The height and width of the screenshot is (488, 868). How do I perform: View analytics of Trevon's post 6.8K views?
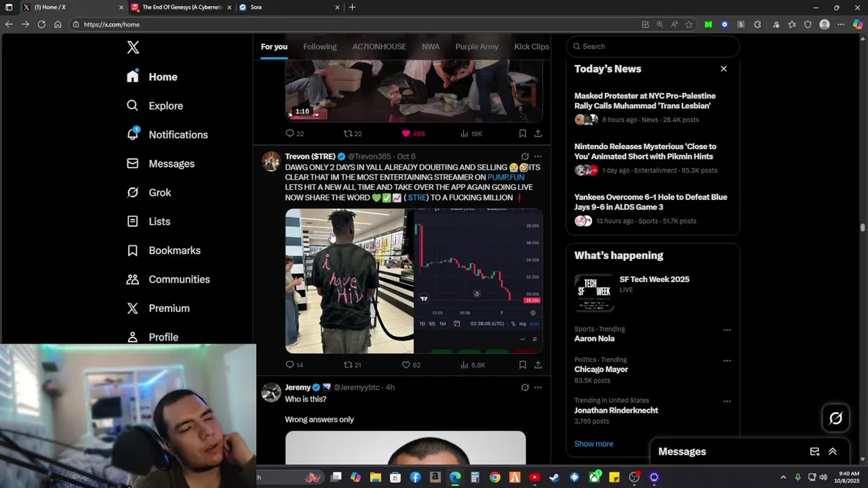click(473, 365)
